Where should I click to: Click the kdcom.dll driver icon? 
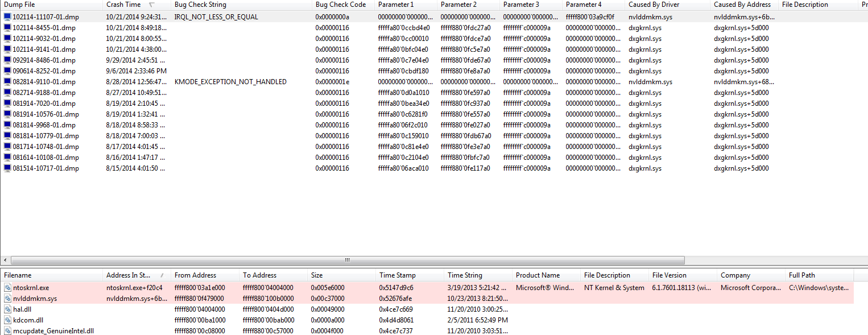pos(7,320)
